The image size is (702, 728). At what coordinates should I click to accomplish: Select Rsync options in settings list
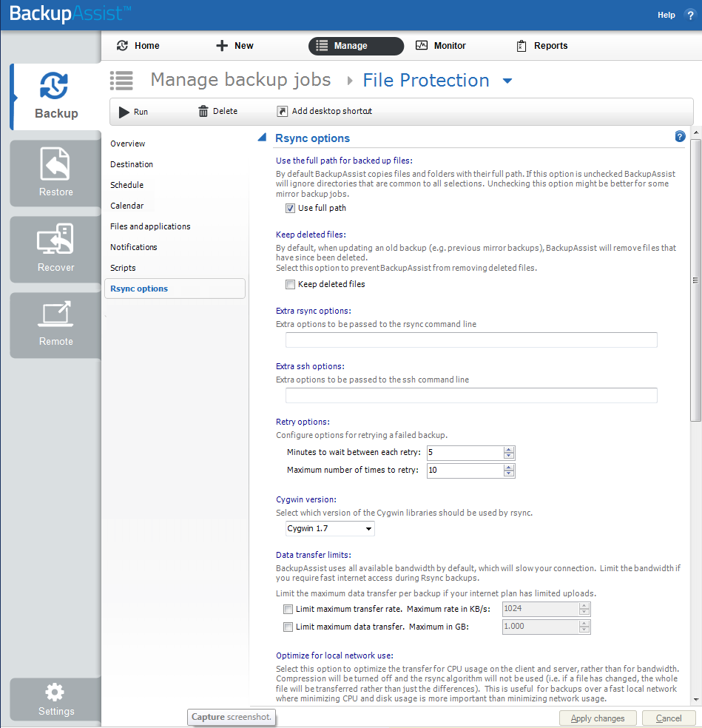point(175,289)
